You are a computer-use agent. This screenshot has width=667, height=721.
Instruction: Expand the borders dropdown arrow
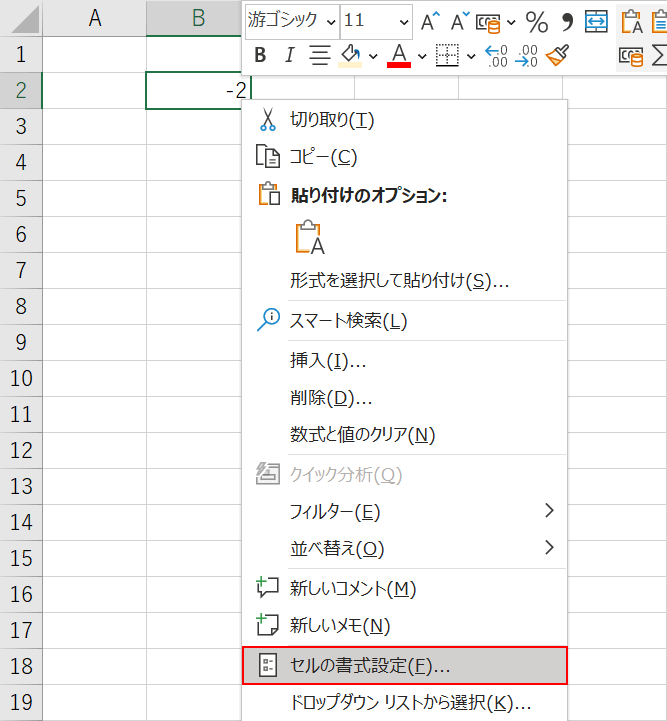(x=471, y=56)
